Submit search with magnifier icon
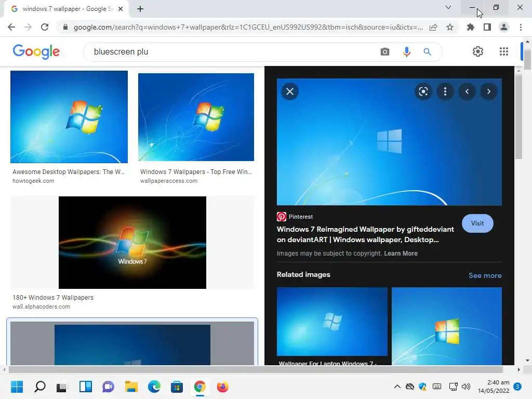This screenshot has height=399, width=532. coord(427,51)
